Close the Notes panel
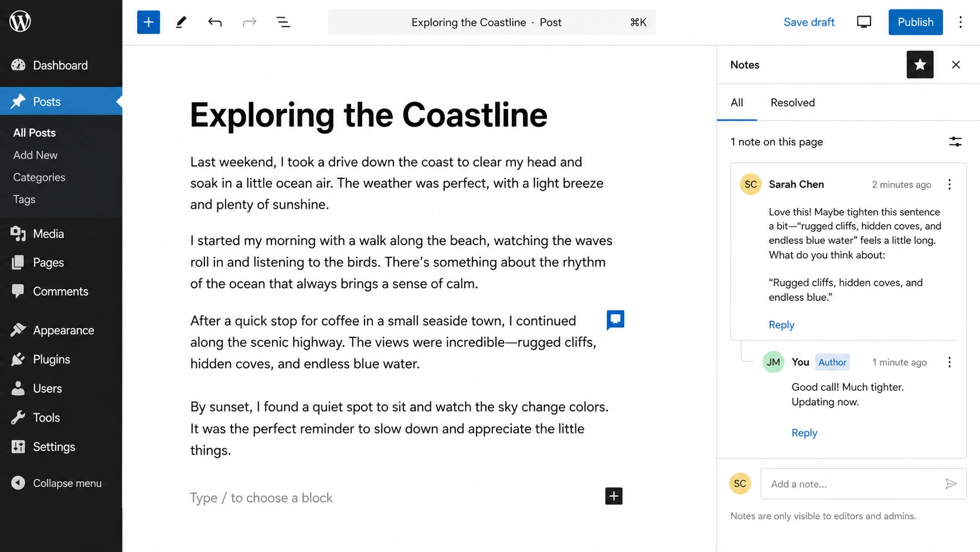This screenshot has width=980, height=552. 956,65
